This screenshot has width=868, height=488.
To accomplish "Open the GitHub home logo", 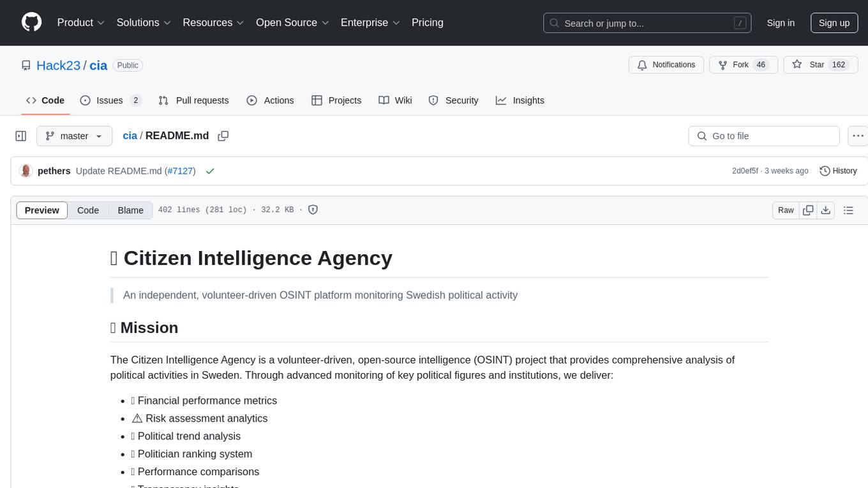I will click(x=31, y=22).
